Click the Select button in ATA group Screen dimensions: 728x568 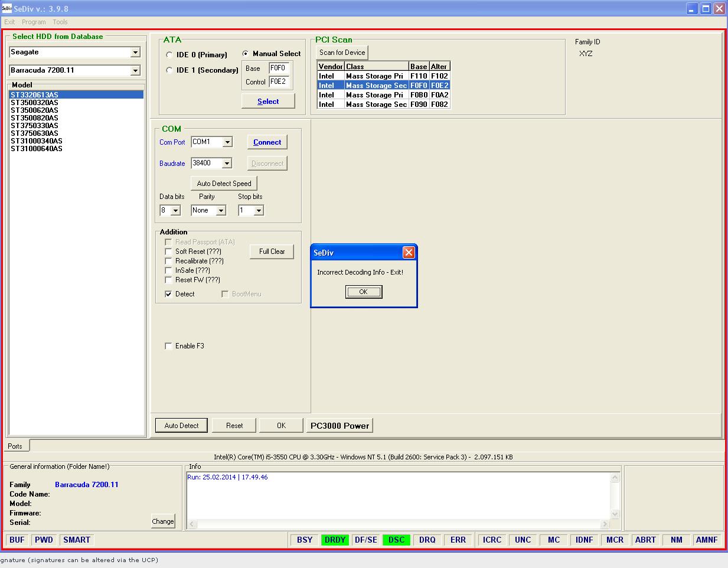coord(268,102)
